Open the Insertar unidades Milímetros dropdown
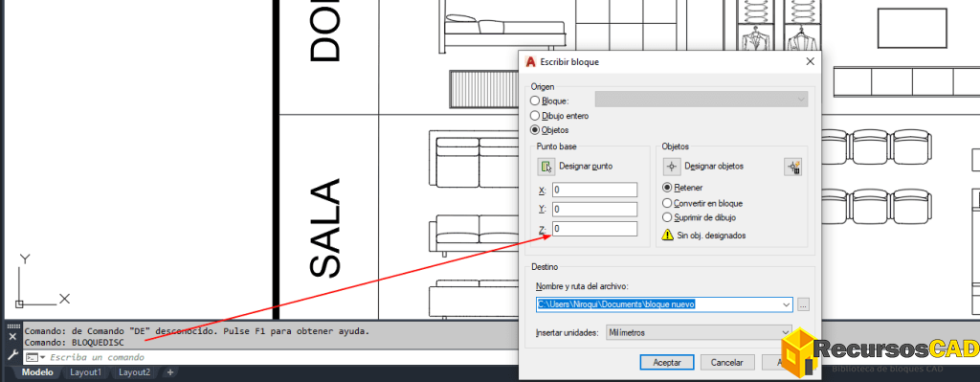Viewport: 980px width, 382px height. click(x=700, y=332)
